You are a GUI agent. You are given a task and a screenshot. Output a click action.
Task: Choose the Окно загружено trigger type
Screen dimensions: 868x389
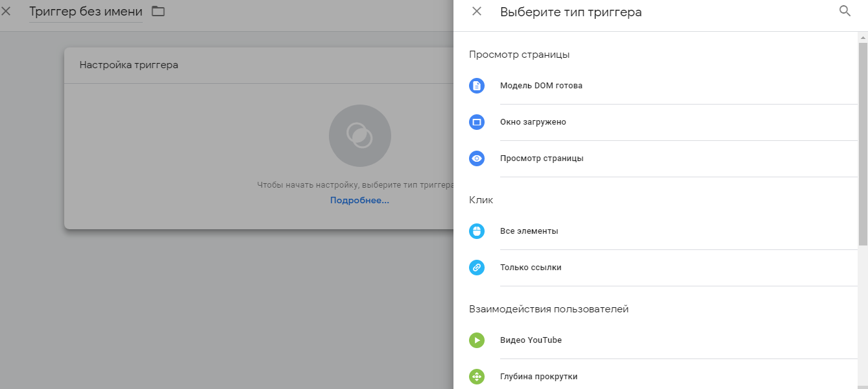pos(533,121)
